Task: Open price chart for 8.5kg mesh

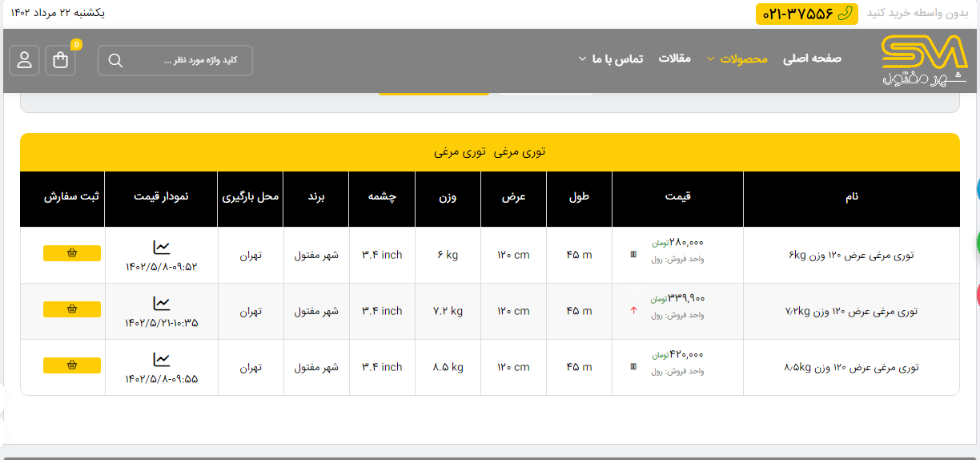Action: (x=162, y=359)
